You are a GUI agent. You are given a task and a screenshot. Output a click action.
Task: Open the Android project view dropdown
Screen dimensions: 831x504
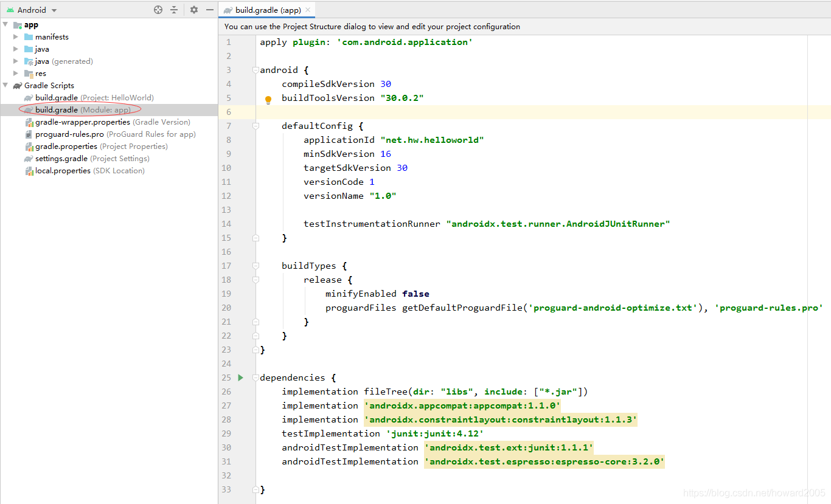click(31, 10)
